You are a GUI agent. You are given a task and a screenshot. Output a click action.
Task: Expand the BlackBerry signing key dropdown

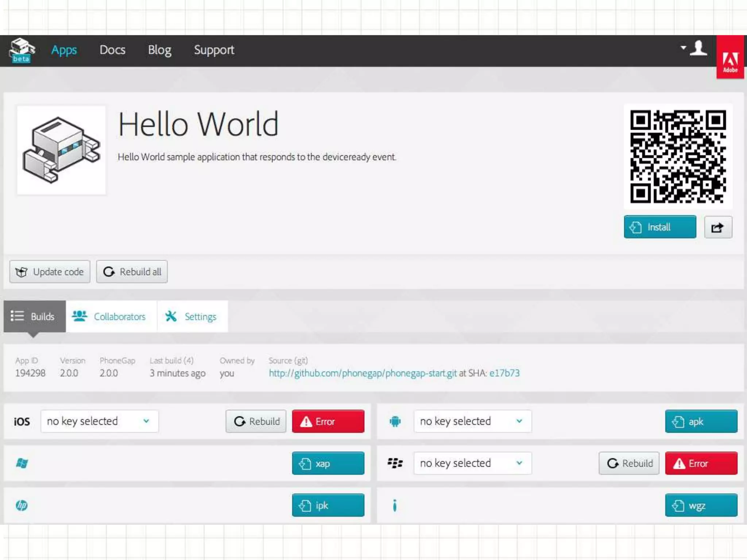click(472, 463)
